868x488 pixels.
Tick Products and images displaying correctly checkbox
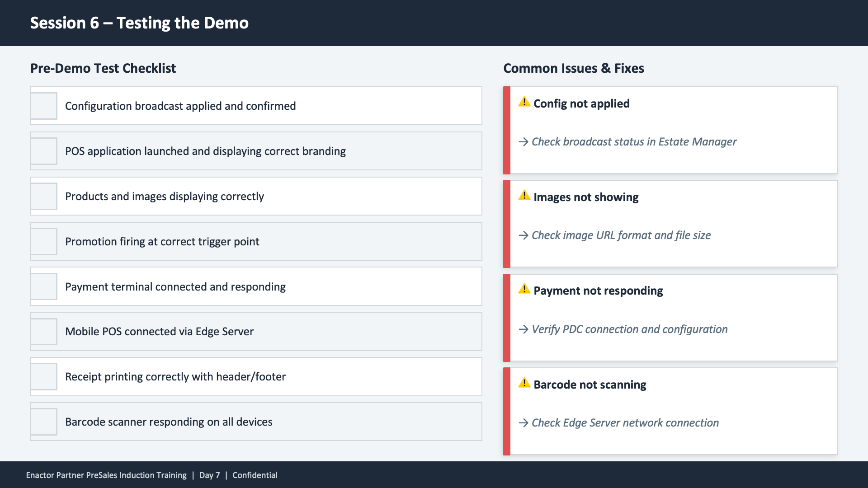(x=44, y=196)
